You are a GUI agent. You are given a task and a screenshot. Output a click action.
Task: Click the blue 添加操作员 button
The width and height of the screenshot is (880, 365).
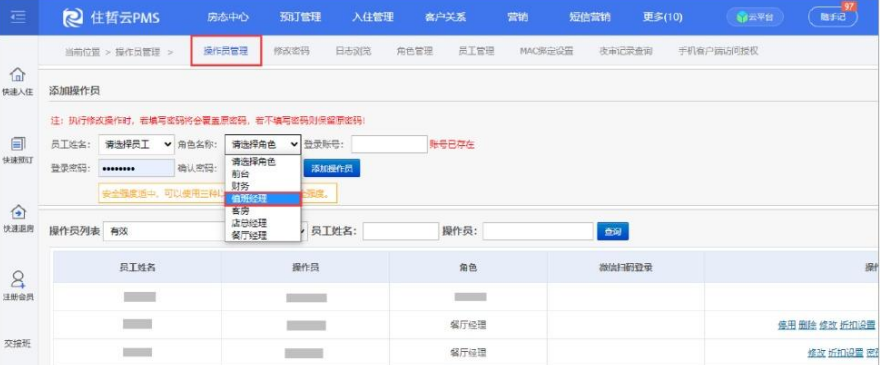(x=332, y=168)
